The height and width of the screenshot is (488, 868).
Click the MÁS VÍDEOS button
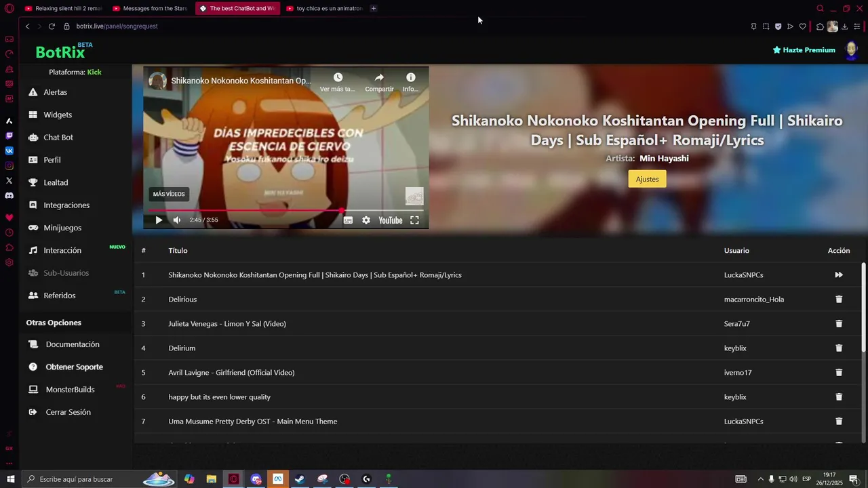pos(169,195)
